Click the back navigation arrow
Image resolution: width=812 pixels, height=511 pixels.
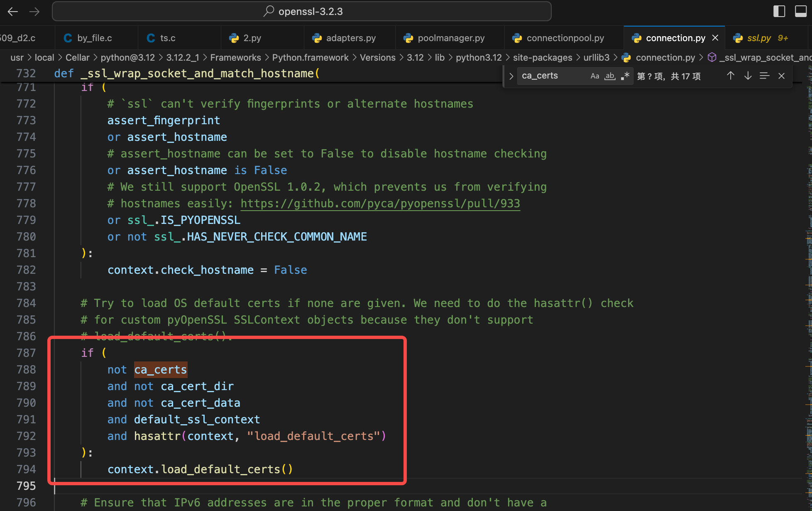pyautogui.click(x=12, y=11)
